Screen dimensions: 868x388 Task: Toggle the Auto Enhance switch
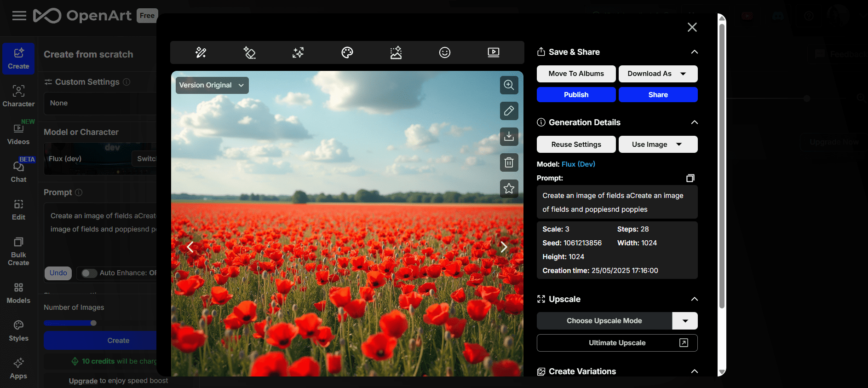(x=89, y=273)
